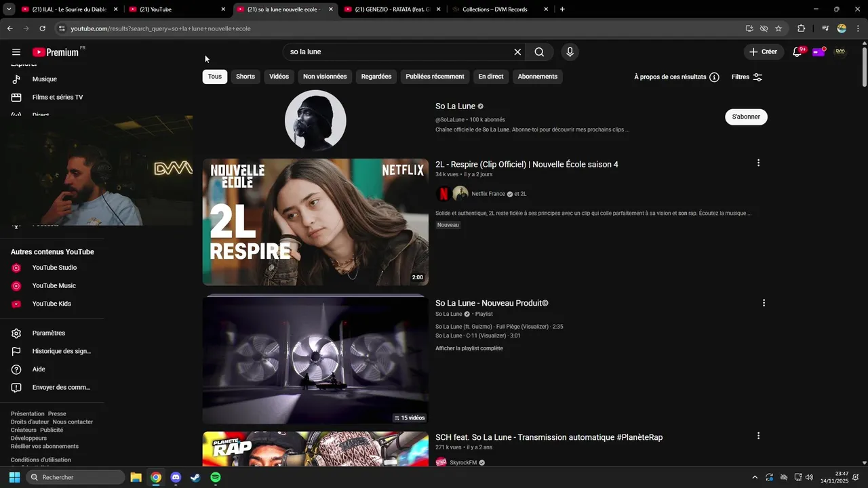Open So La Lune channel title
The image size is (868, 488).
455,106
